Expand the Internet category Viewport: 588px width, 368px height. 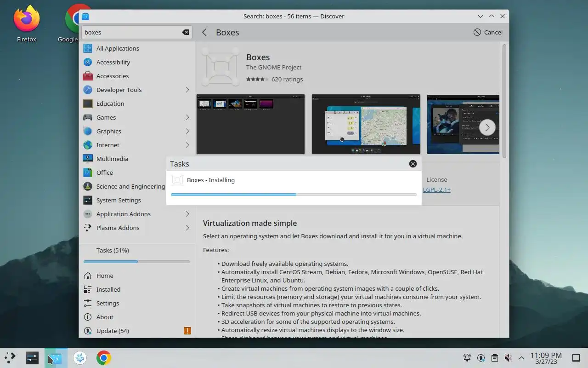click(187, 145)
